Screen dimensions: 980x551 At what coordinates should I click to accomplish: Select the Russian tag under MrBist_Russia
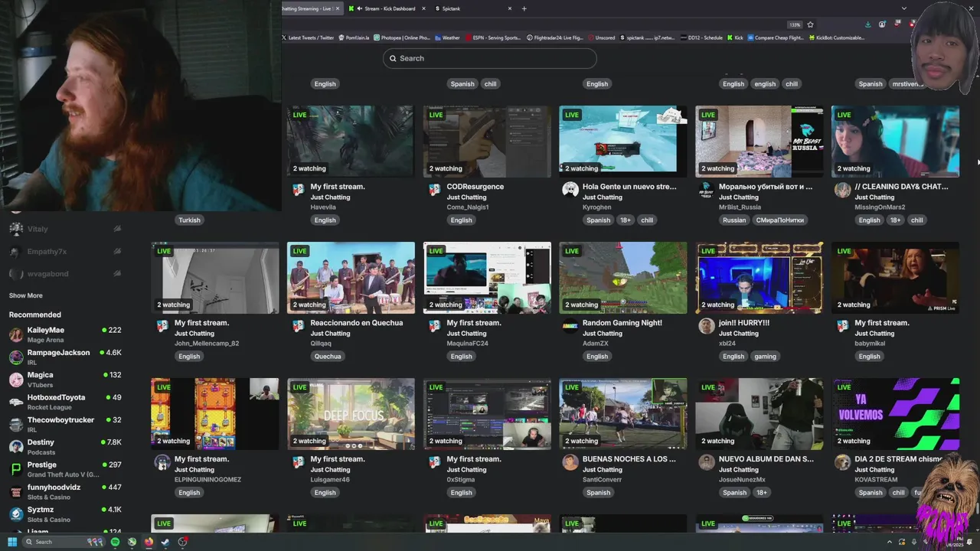733,220
